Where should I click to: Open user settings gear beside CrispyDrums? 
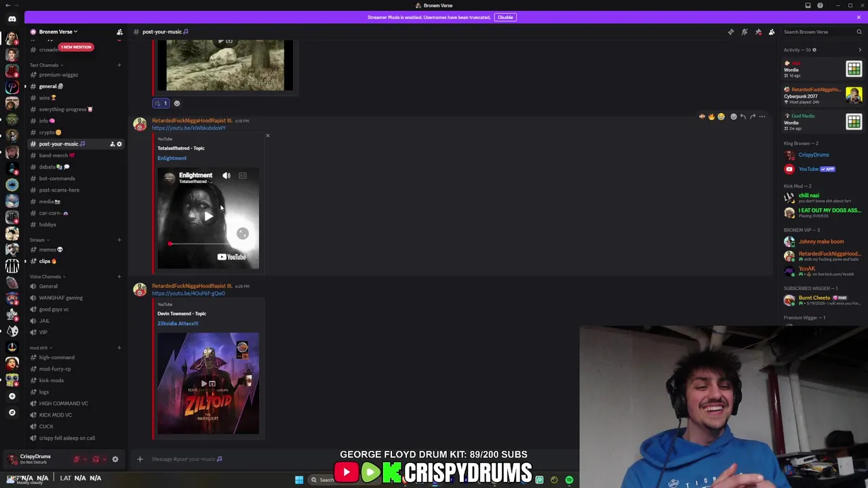[x=115, y=460]
